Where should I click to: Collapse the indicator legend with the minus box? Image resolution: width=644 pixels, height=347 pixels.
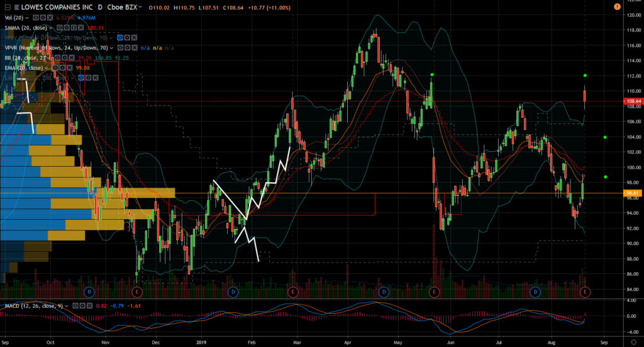8,8
